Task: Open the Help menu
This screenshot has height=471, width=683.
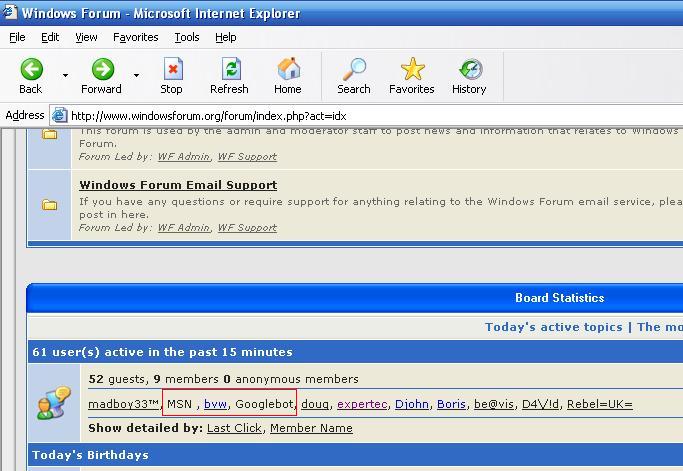Action: point(226,37)
